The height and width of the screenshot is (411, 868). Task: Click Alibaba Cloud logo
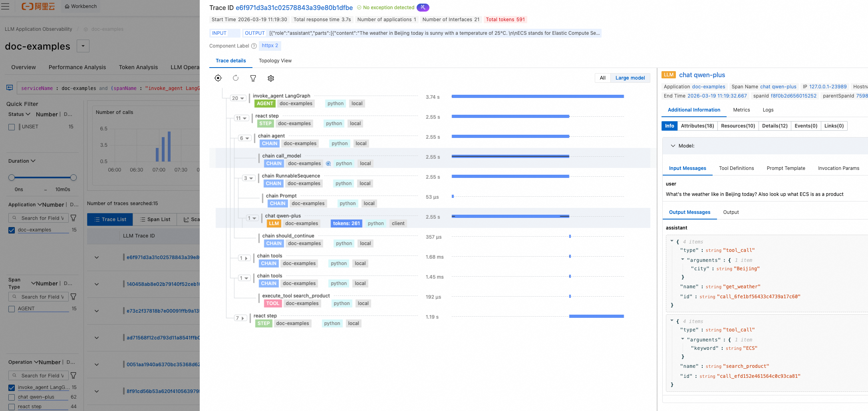38,6
